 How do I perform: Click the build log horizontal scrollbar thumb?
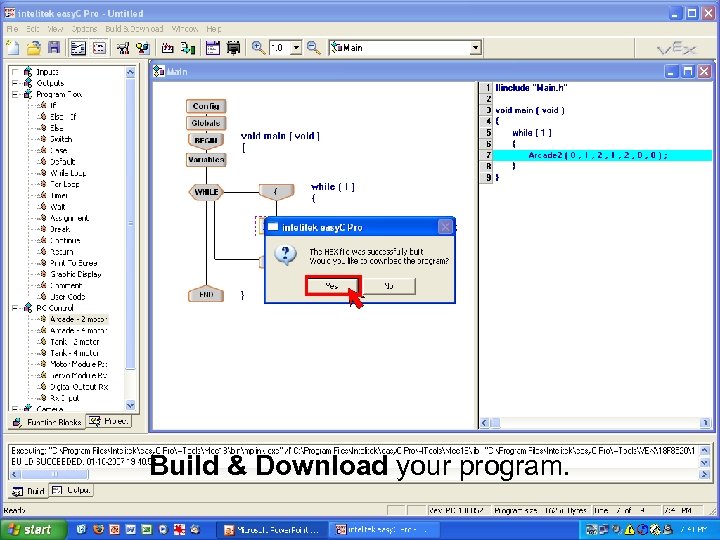click(x=55, y=474)
